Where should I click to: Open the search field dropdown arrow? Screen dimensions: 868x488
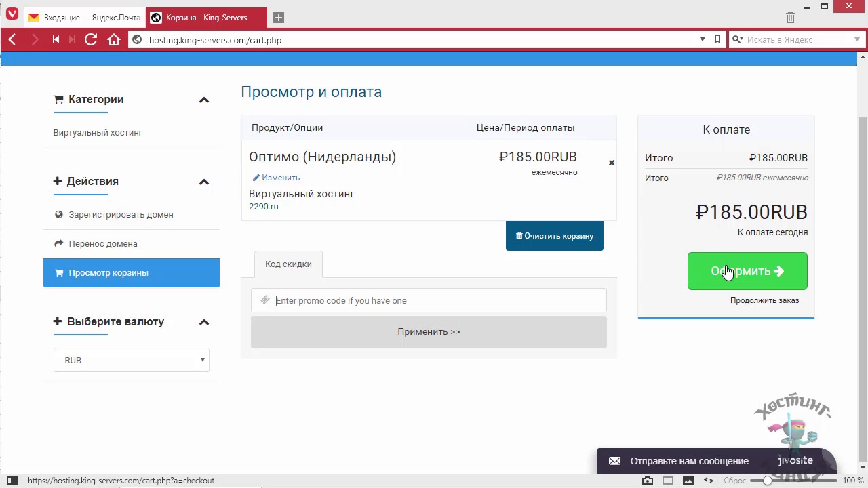857,40
